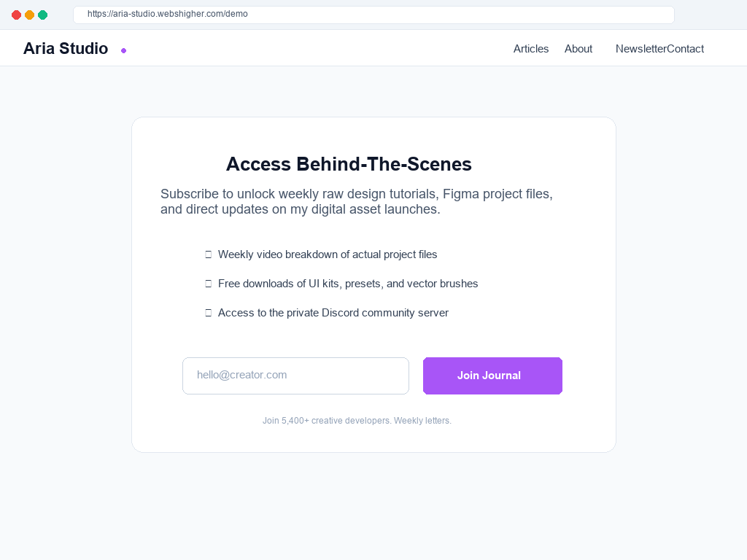Open the Articles nav link

point(531,49)
